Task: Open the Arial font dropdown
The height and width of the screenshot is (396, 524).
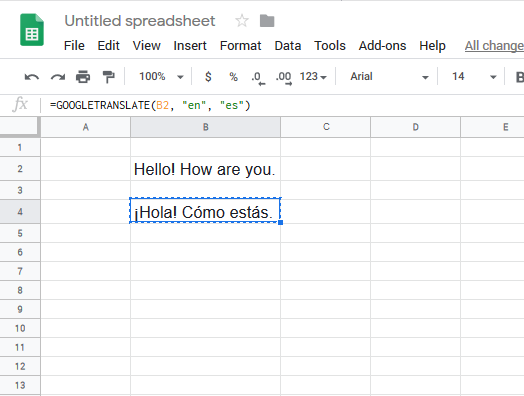Action: pyautogui.click(x=389, y=77)
